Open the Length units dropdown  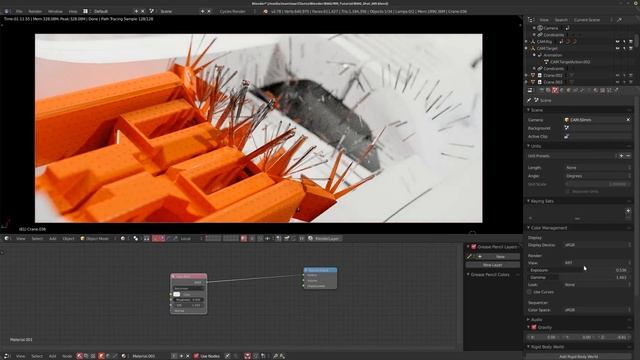(598, 167)
